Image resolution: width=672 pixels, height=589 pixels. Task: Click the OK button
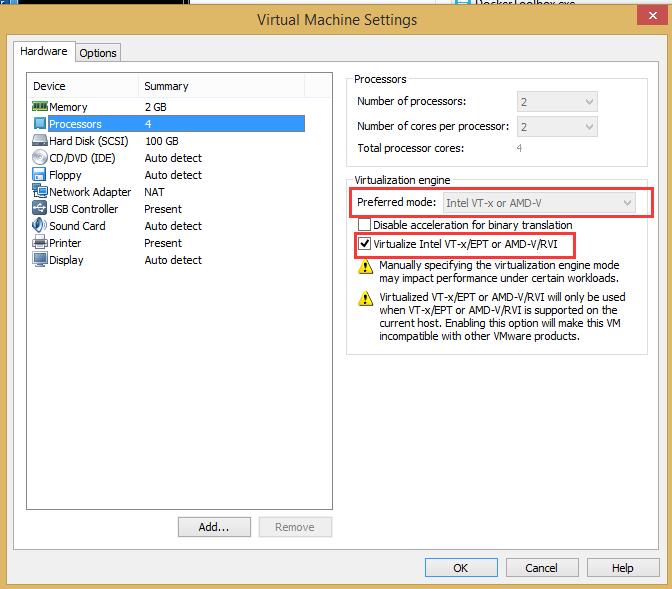pos(461,568)
